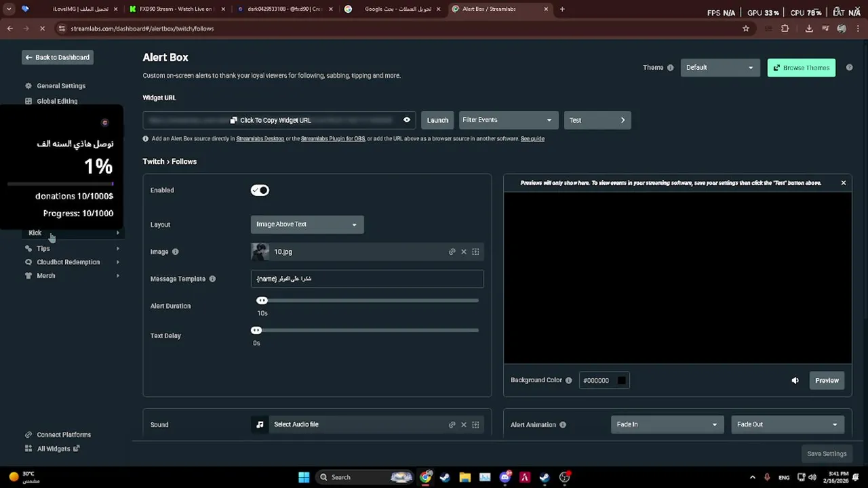868x488 pixels.
Task: Click the link icon in the Sound row
Action: [452, 424]
